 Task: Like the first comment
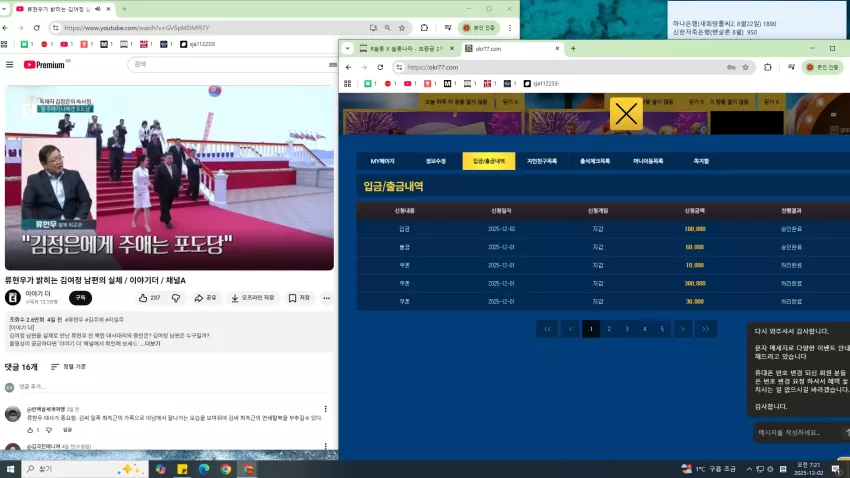(30, 430)
